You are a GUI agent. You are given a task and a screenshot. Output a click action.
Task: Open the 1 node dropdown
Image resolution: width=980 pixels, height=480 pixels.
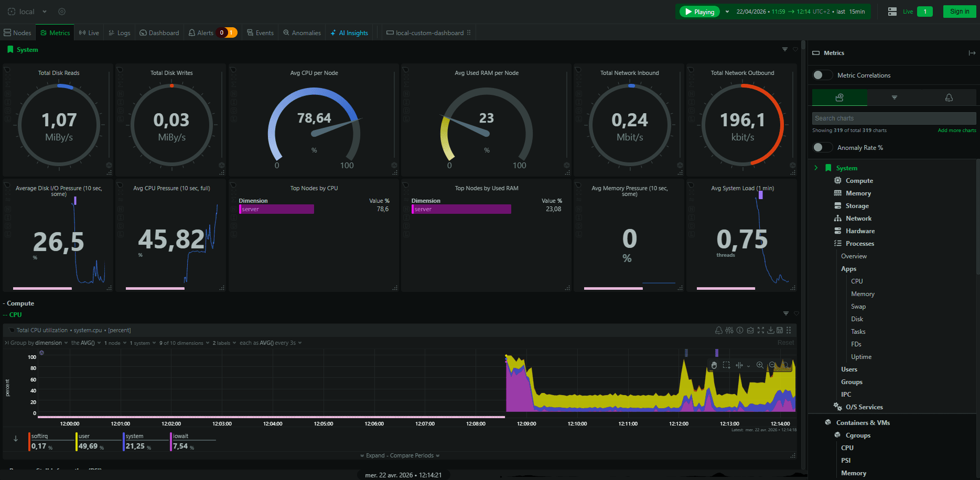click(115, 343)
